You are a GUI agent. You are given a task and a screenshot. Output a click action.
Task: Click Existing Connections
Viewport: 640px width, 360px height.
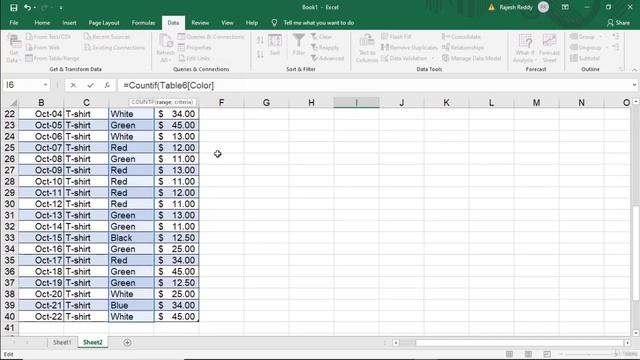(x=114, y=47)
